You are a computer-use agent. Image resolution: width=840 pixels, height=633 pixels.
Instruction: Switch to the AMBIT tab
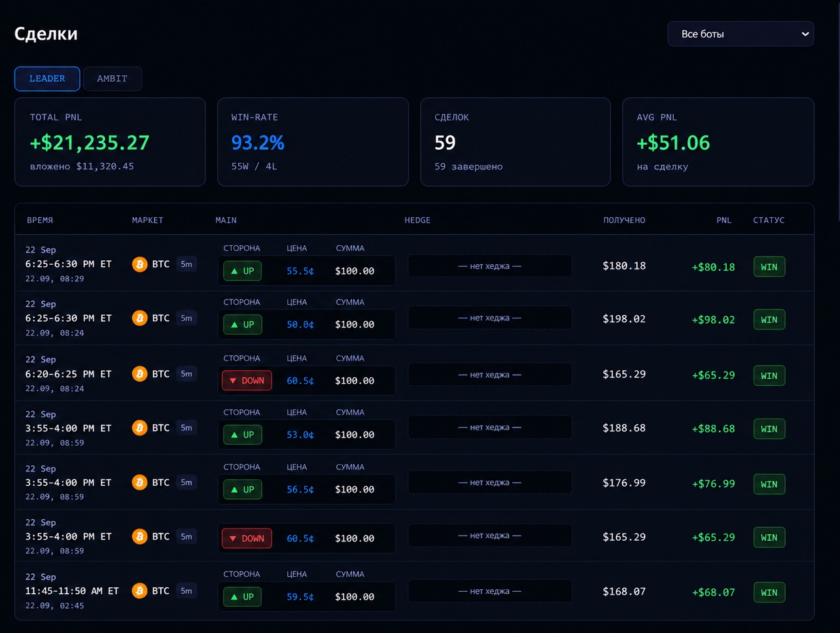(x=113, y=78)
